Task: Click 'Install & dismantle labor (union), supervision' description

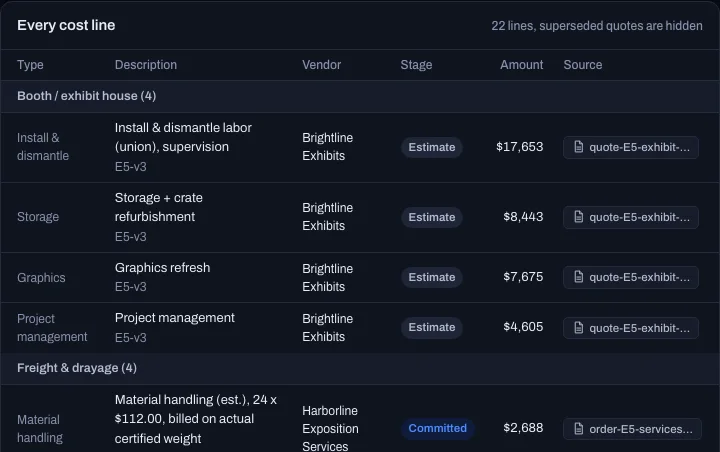Action: (183, 137)
